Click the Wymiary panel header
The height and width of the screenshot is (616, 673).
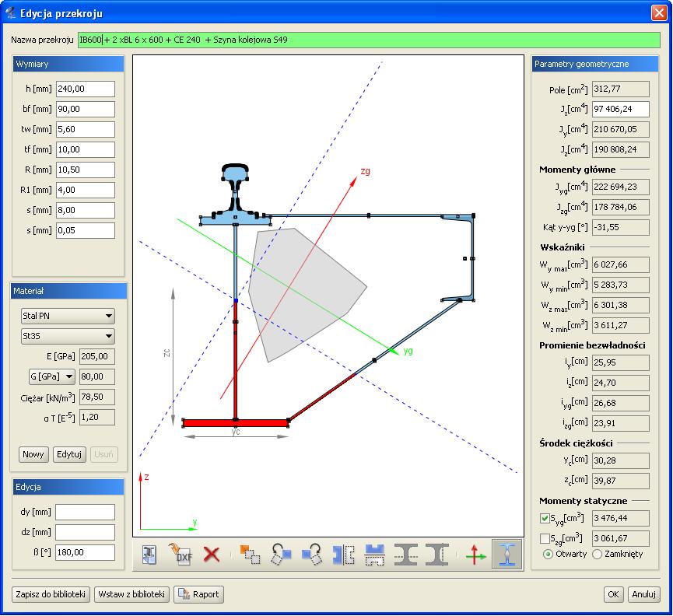click(68, 64)
